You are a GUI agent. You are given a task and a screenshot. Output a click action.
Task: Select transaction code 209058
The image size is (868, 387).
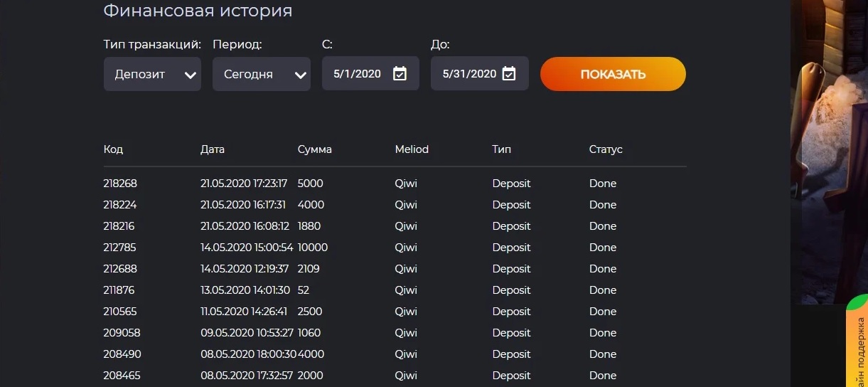[122, 333]
